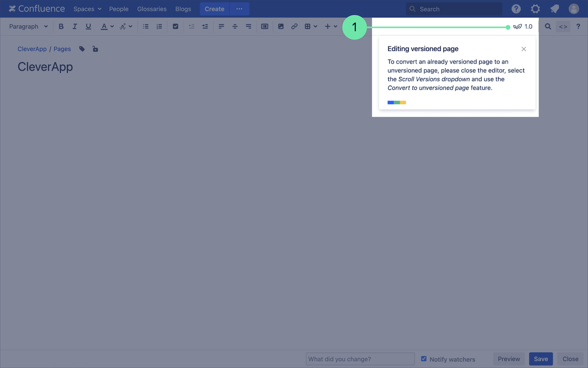The height and width of the screenshot is (368, 588).
Task: Apply italic formatting
Action: click(75, 27)
